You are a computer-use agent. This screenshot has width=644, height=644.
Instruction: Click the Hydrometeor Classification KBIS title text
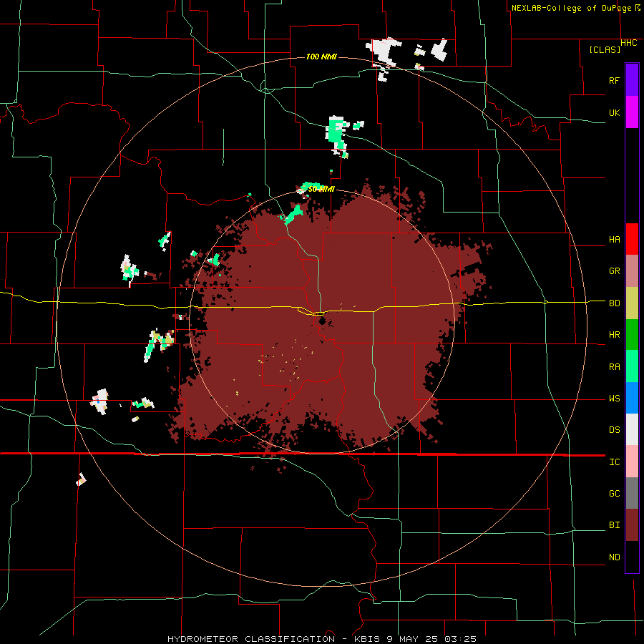(x=321, y=639)
